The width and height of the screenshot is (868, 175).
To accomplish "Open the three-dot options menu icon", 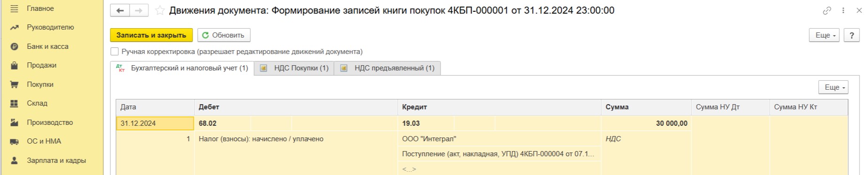I will pos(843,10).
